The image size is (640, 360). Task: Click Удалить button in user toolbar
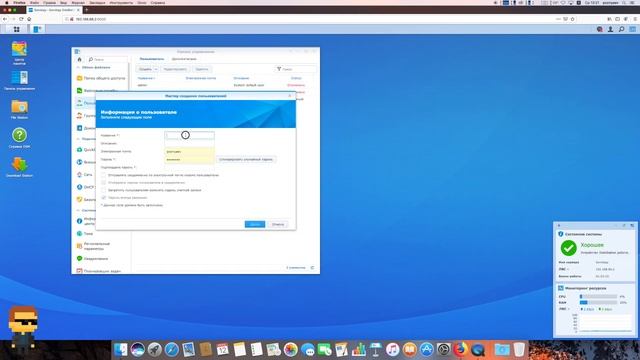pyautogui.click(x=202, y=69)
